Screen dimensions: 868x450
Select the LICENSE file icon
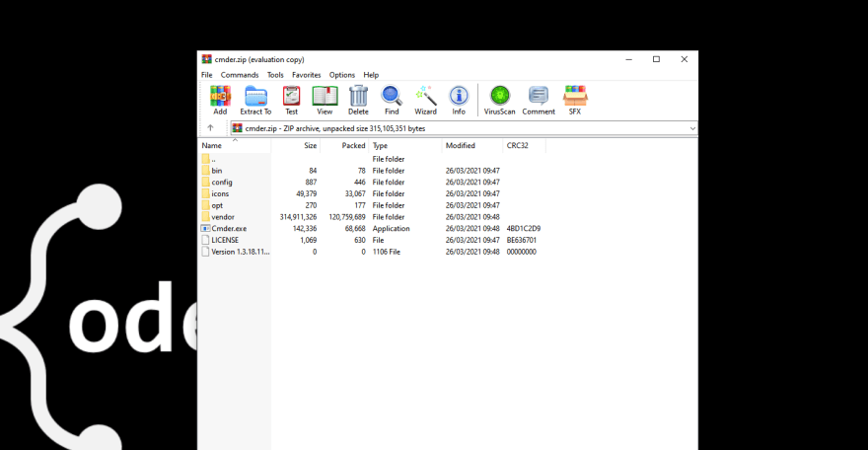tap(206, 240)
